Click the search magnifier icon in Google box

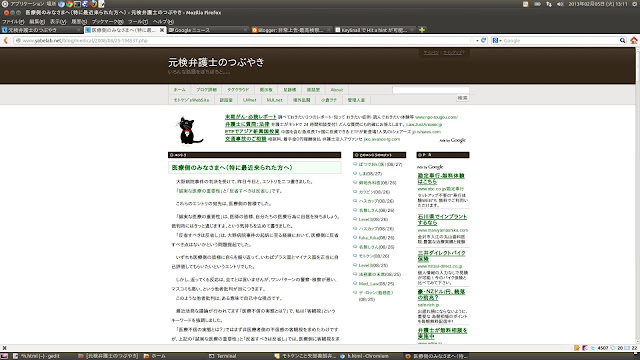pyautogui.click(x=622, y=40)
